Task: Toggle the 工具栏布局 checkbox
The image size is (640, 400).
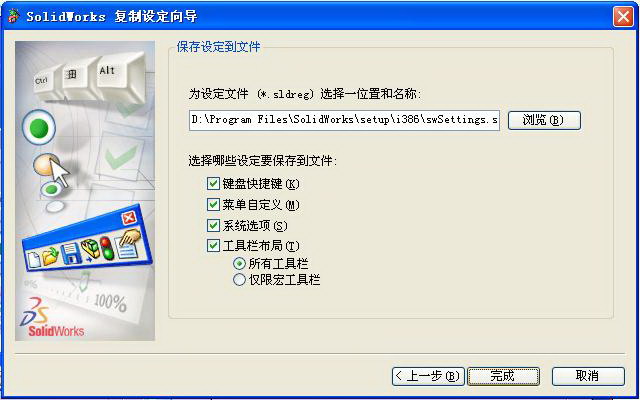Action: coord(213,246)
